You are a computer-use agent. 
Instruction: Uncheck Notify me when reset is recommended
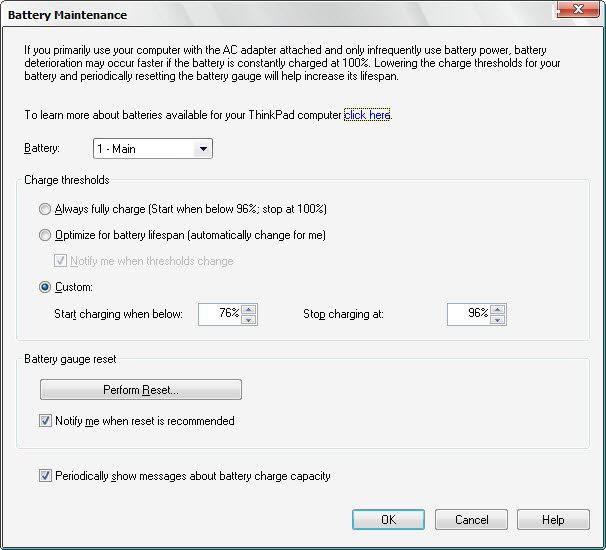pyautogui.click(x=45, y=421)
